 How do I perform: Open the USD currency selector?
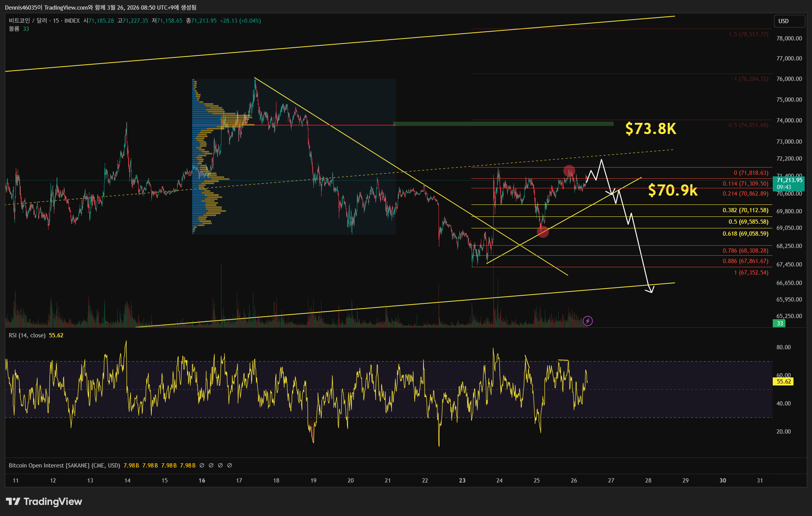(x=789, y=21)
